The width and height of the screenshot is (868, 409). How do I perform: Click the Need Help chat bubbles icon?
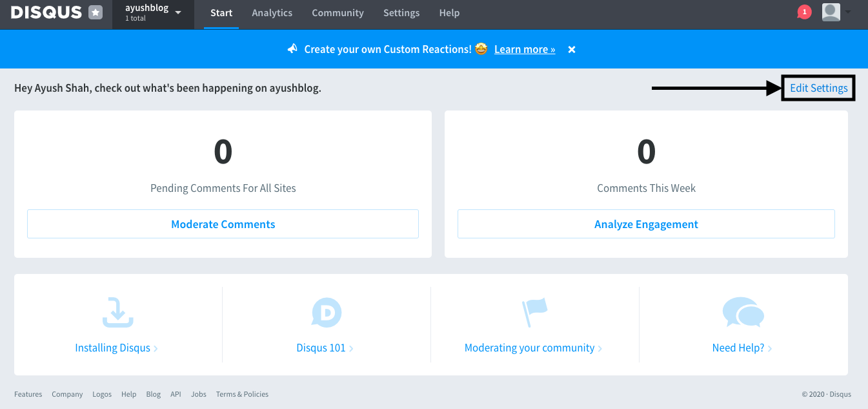tap(743, 313)
